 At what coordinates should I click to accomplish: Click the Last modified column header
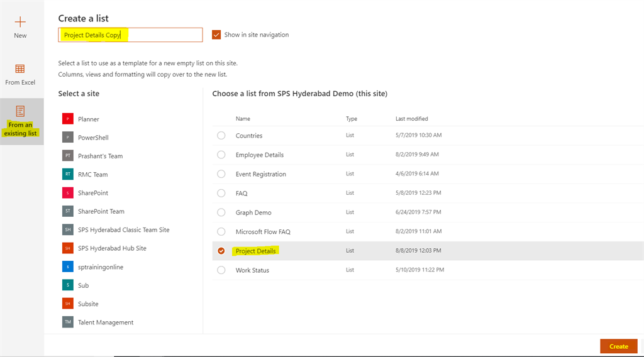(411, 119)
